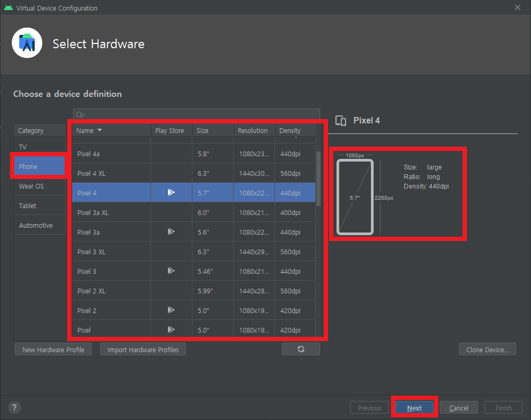Focus the device search field

[197, 114]
